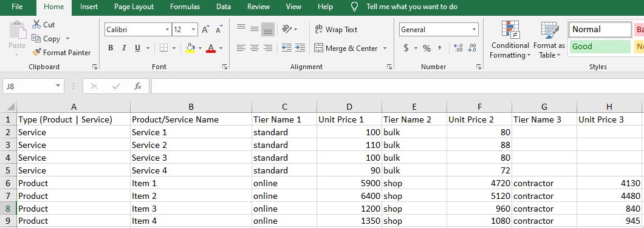This screenshot has width=644, height=228.
Task: Open the font size dropdown
Action: point(193,30)
